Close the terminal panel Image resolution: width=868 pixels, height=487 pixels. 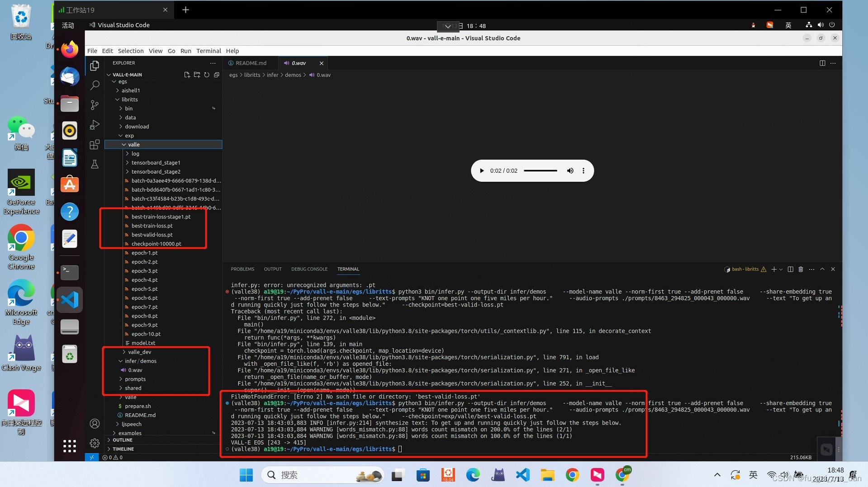(833, 270)
